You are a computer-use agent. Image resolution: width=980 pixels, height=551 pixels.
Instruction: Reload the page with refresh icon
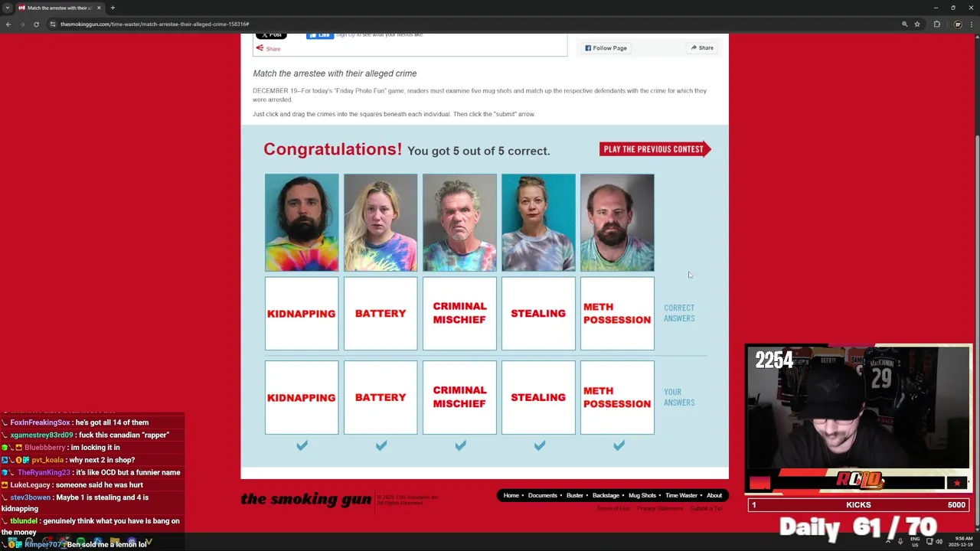[36, 24]
